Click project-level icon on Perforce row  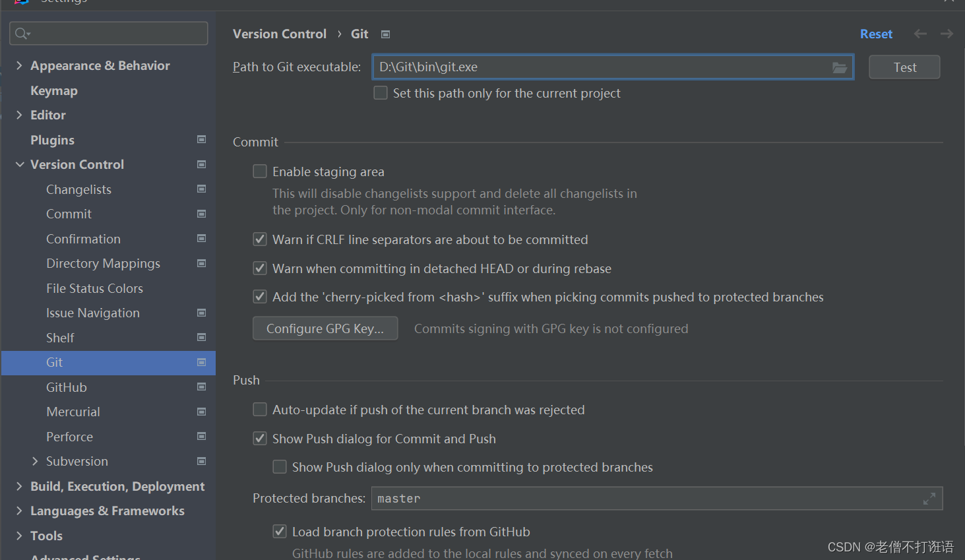click(x=202, y=436)
